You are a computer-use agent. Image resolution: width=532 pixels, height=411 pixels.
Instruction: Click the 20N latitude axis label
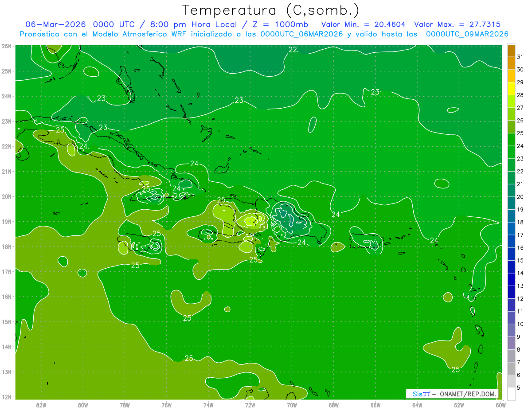[7, 196]
